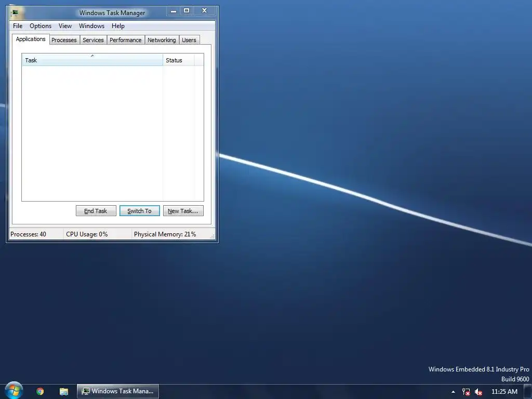Sort by the Status column header
Image resolution: width=532 pixels, height=399 pixels.
click(179, 60)
